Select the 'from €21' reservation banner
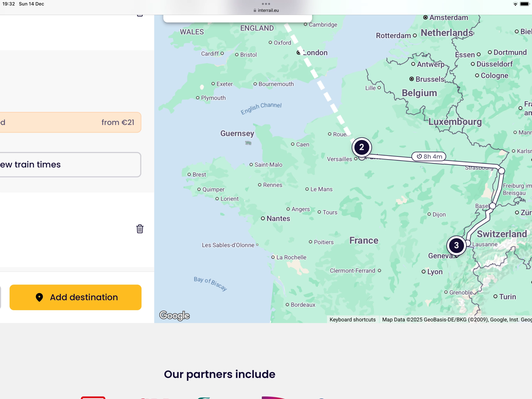 [x=70, y=122]
